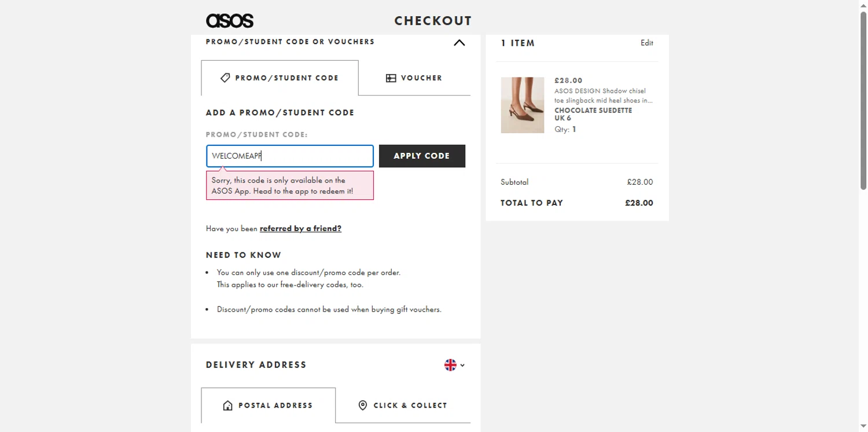Click the Promo/Student Code or Vouchers heading
This screenshot has width=868, height=432.
290,42
